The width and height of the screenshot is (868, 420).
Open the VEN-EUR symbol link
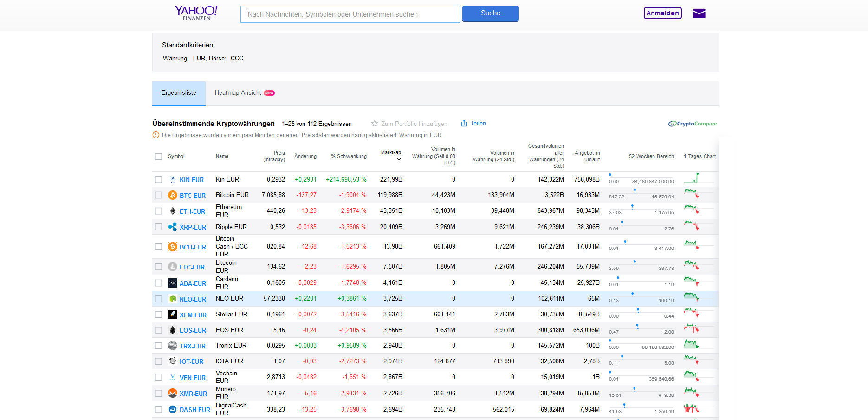(x=193, y=378)
